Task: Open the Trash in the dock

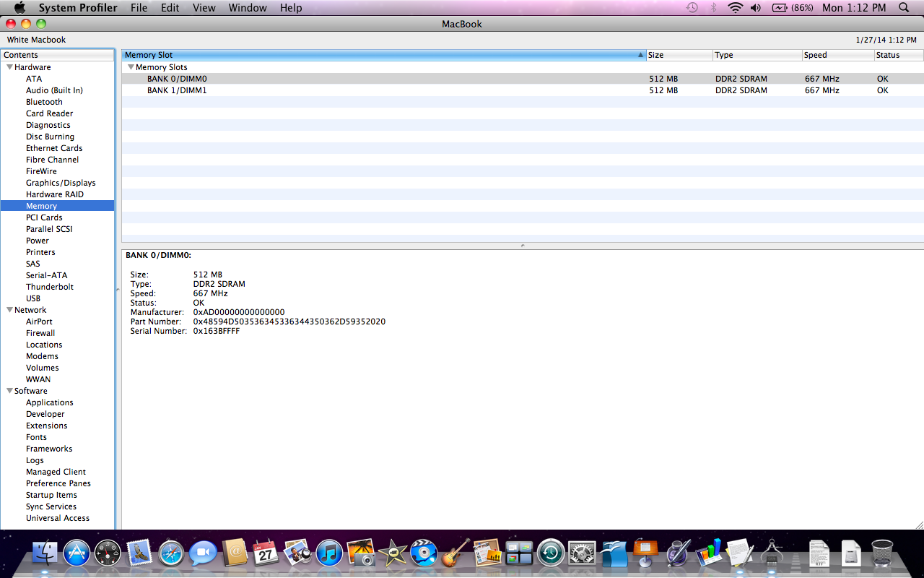Action: tap(882, 554)
